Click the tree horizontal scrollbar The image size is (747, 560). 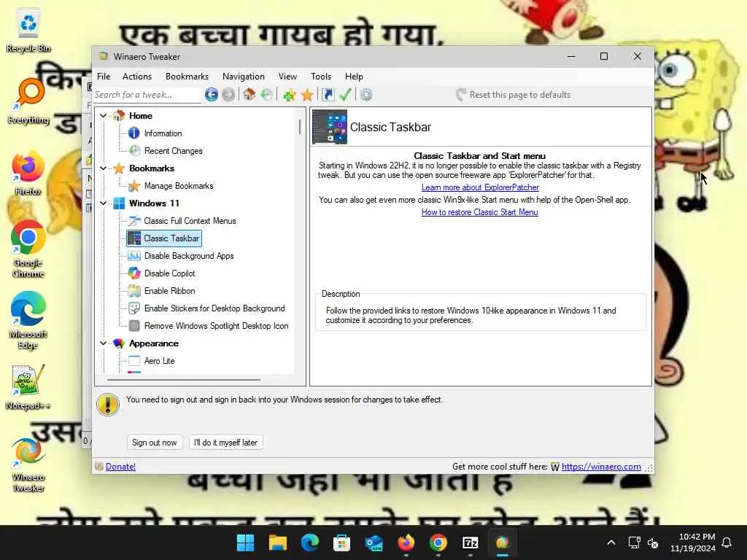[184, 380]
